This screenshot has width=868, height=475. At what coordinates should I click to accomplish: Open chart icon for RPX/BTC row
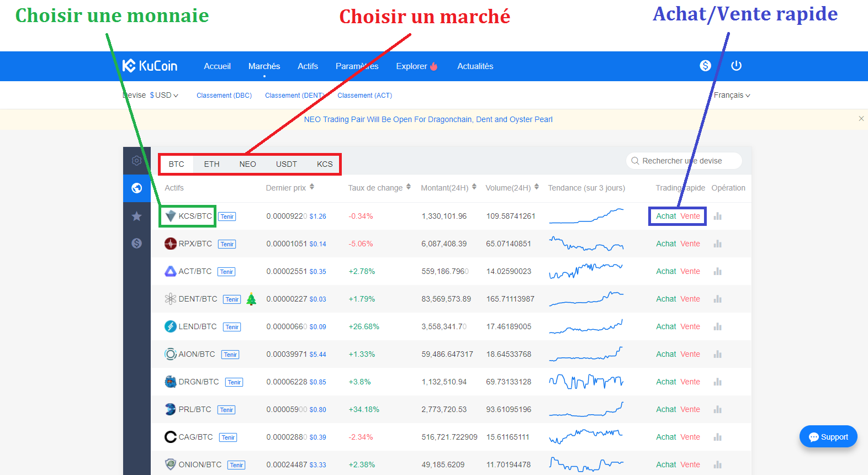(717, 244)
